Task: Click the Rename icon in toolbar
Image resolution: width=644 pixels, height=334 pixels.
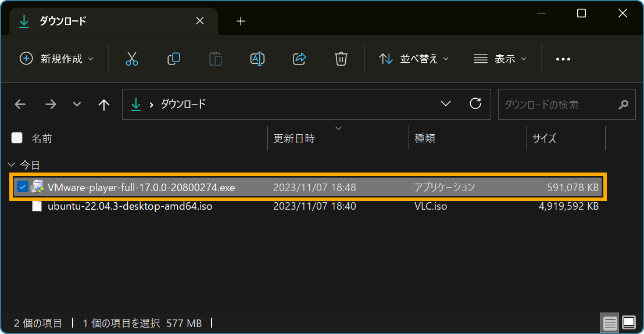Action: point(257,59)
